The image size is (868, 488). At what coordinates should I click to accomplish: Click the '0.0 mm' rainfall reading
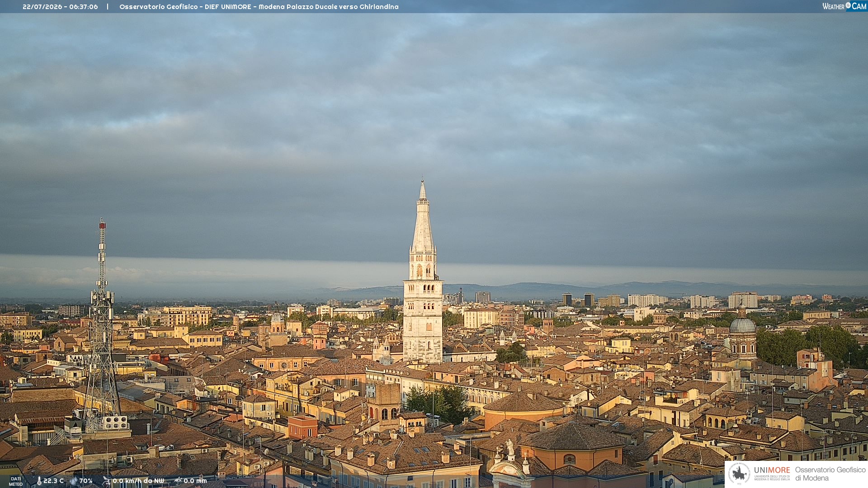pyautogui.click(x=195, y=481)
